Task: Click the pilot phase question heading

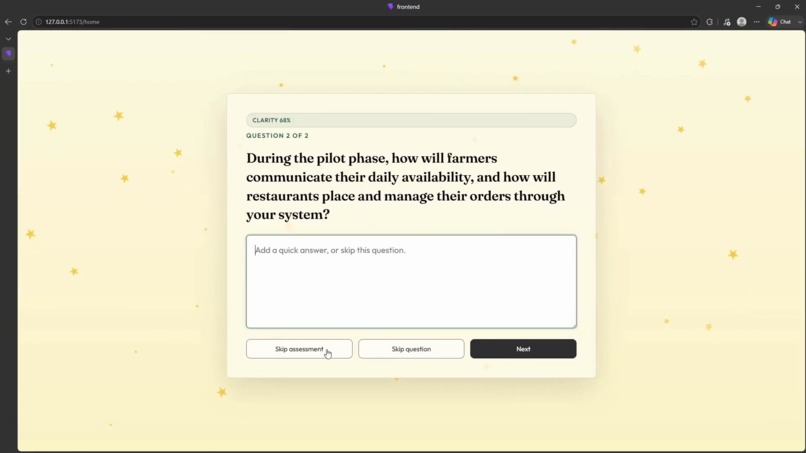Action: [x=406, y=186]
